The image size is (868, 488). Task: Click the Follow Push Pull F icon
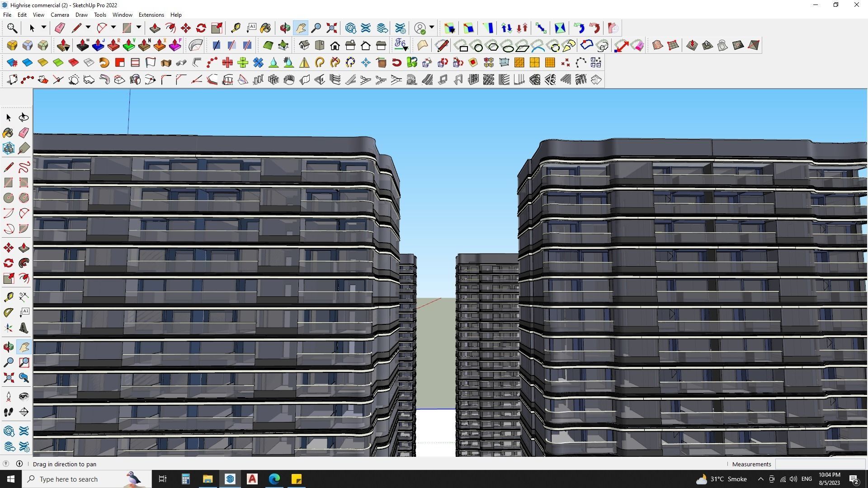[x=175, y=45]
